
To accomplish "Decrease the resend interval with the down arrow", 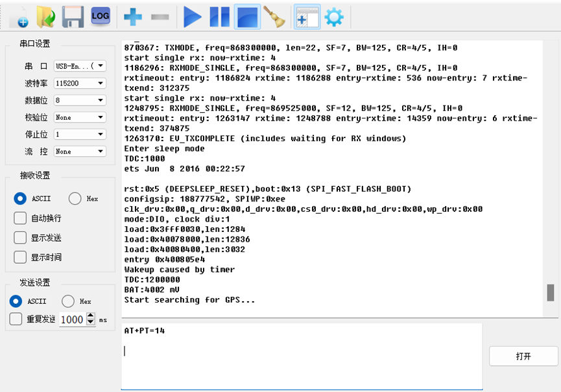I will tap(91, 322).
